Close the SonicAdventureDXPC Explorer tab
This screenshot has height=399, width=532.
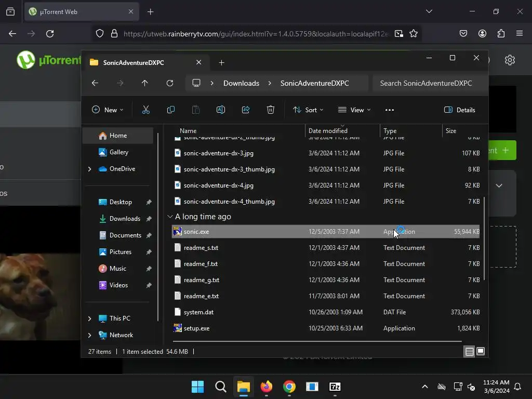pos(199,62)
